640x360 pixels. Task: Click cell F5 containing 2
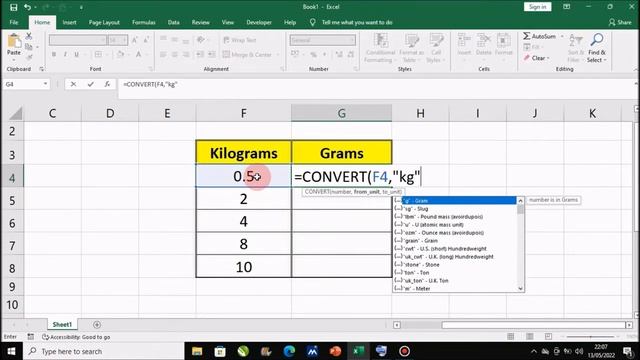tap(244, 199)
